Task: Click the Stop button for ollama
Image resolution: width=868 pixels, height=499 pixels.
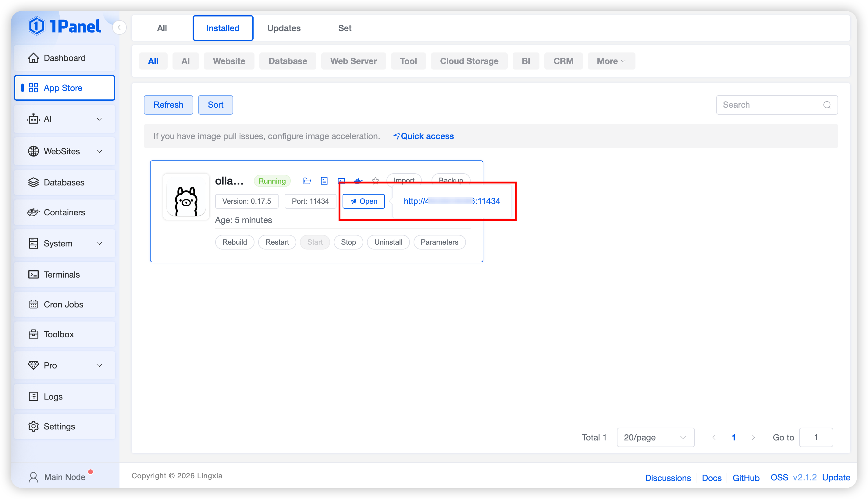Action: click(x=348, y=242)
